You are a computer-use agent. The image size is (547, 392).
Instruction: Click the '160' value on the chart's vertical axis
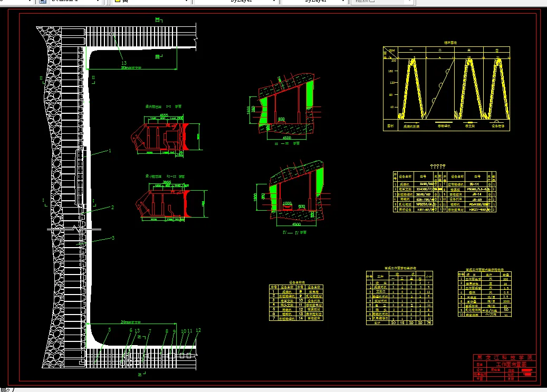pyautogui.click(x=390, y=71)
